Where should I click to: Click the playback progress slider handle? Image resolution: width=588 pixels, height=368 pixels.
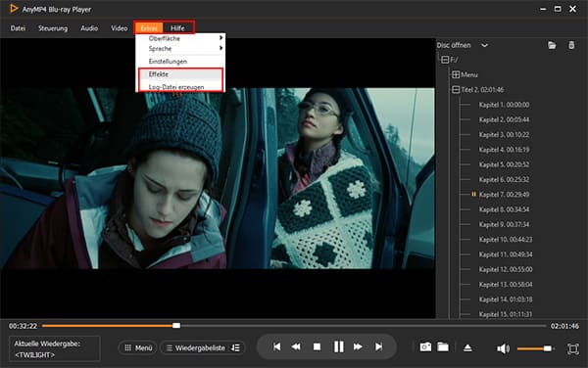(x=176, y=326)
